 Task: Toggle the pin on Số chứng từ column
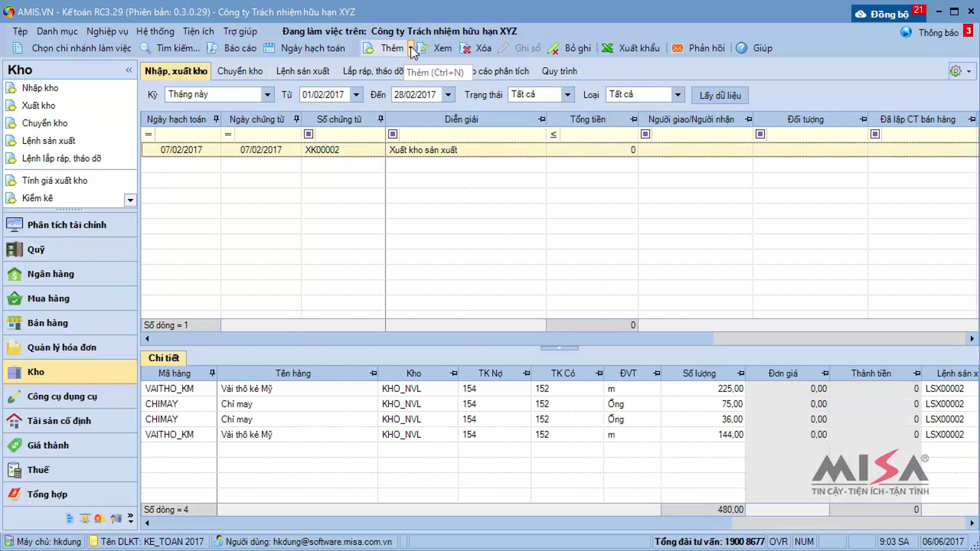tap(381, 119)
